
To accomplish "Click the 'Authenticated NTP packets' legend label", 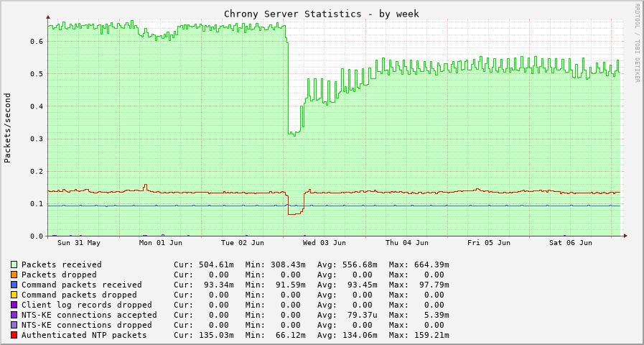I will click(84, 335).
